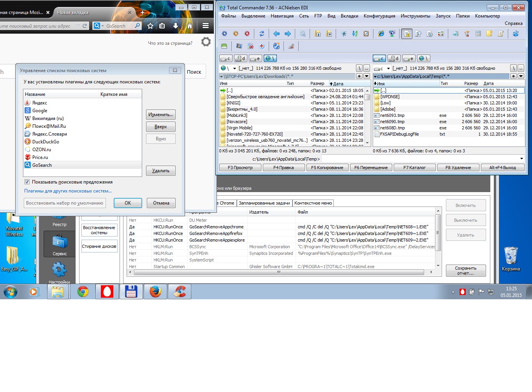Click the Unpack files icon in Total Commander toolbar
Screen dimensions: 532x392
point(329,34)
